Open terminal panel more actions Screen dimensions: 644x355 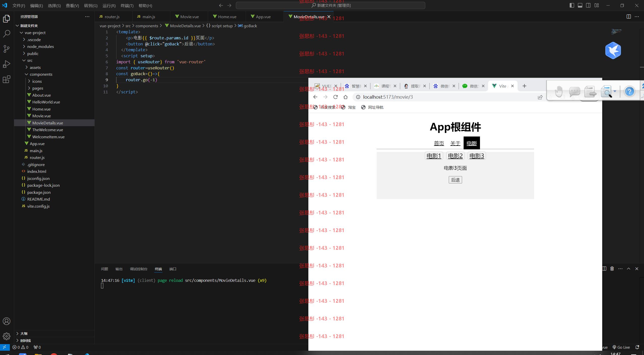tap(620, 269)
